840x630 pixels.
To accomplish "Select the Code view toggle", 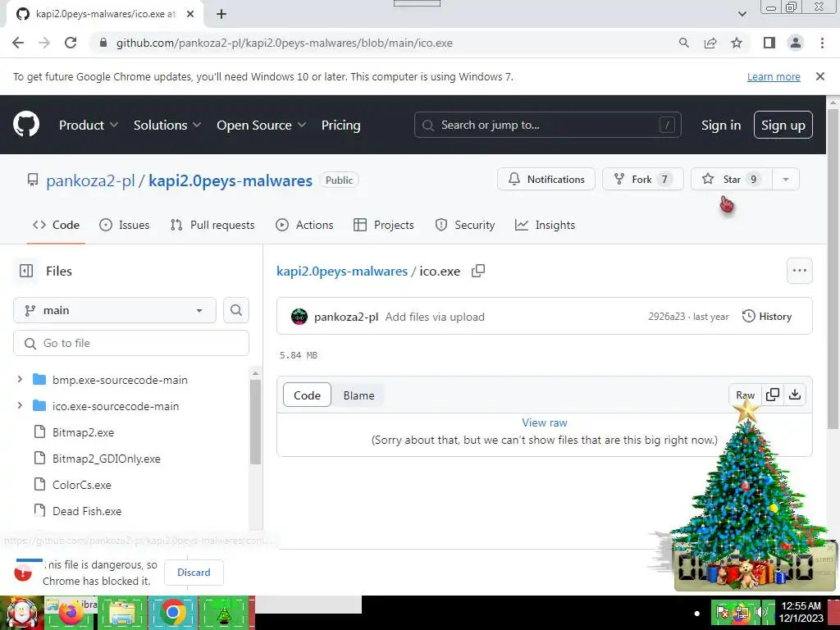I will [307, 395].
